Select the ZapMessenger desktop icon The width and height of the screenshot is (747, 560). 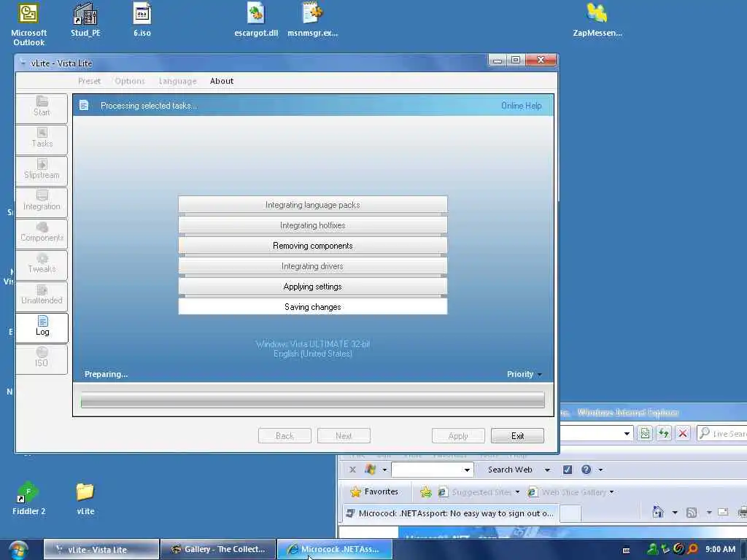coord(597,20)
